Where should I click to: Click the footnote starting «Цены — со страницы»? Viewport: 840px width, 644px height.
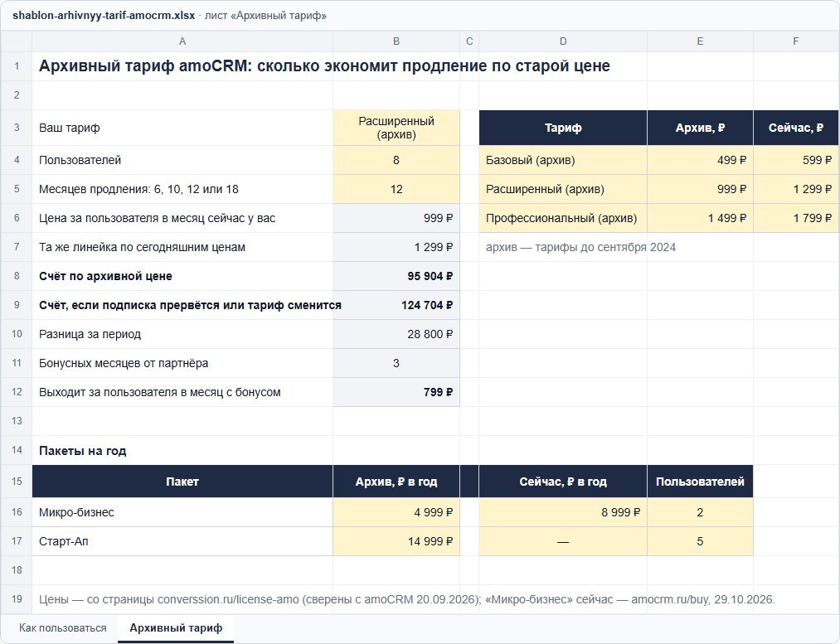pos(406,599)
